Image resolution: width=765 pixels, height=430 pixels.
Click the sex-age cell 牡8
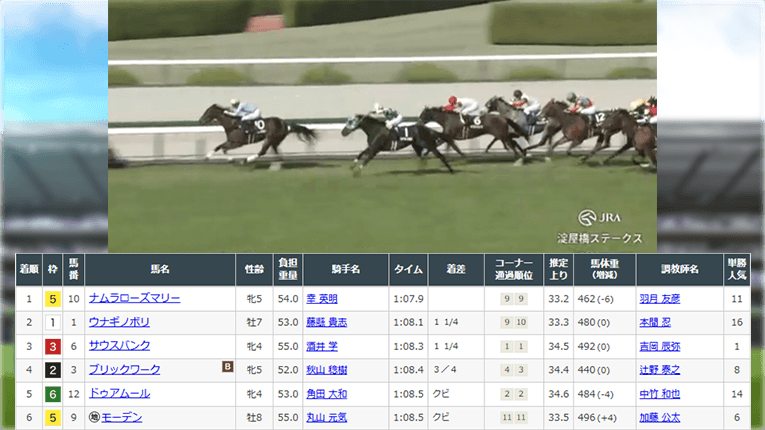[254, 418]
